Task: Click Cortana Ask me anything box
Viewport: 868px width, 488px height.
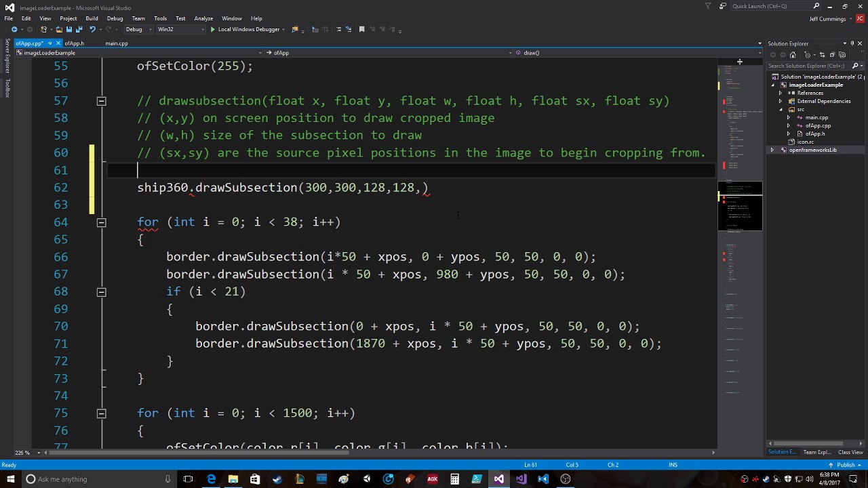Action: pyautogui.click(x=98, y=479)
